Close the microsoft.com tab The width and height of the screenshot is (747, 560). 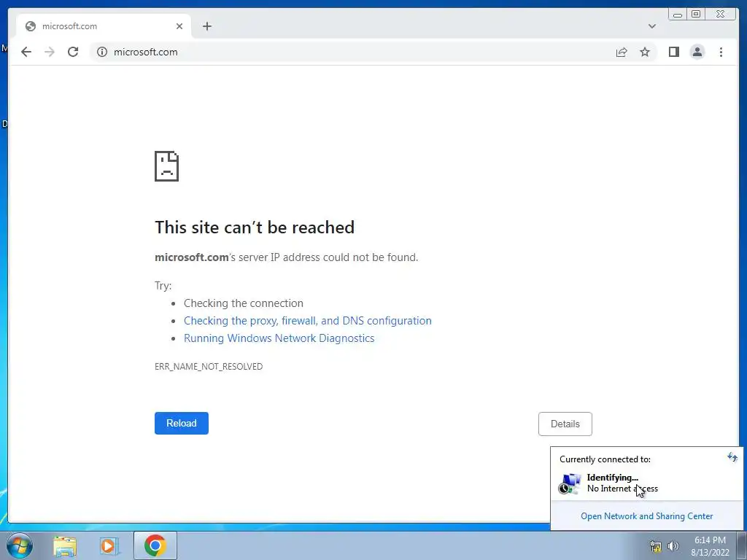point(179,26)
